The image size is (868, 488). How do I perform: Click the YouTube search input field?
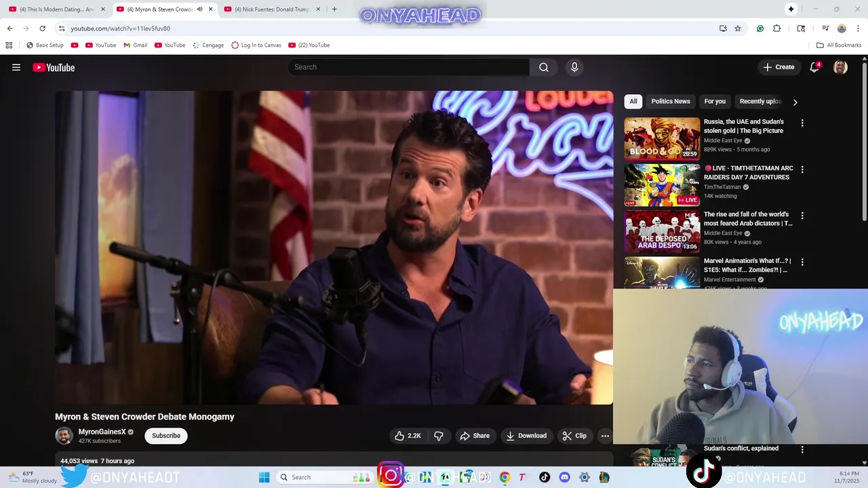pos(409,67)
